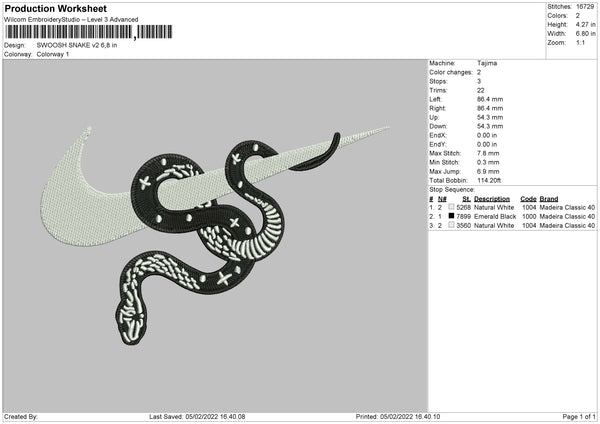Click stitch count 5268 in stop row 1
The height and width of the screenshot is (424, 600).
(463, 207)
